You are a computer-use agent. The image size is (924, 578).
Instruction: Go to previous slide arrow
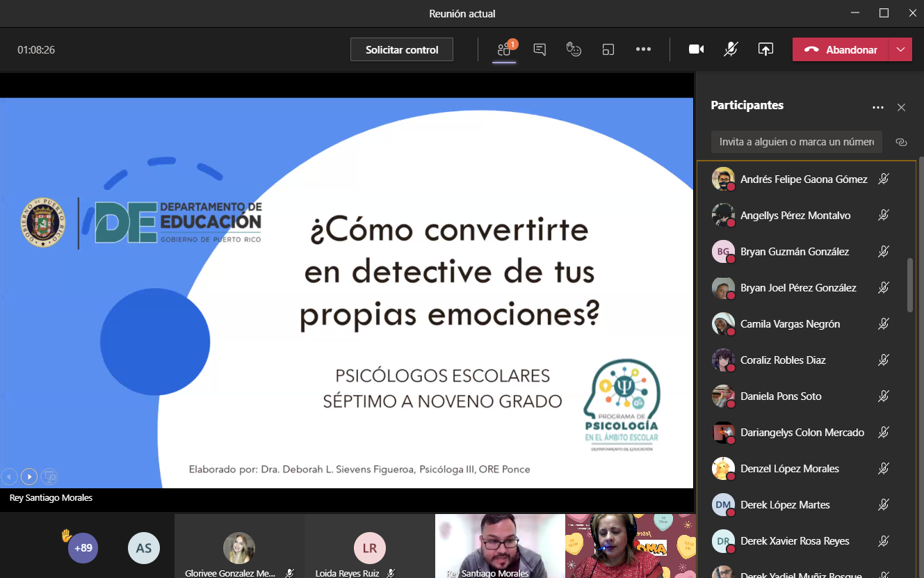(10, 476)
